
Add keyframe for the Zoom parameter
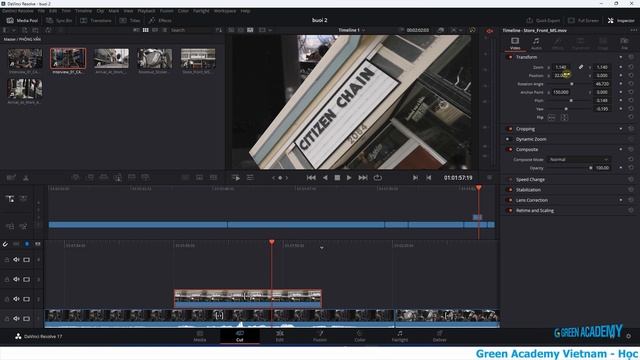(x=621, y=67)
